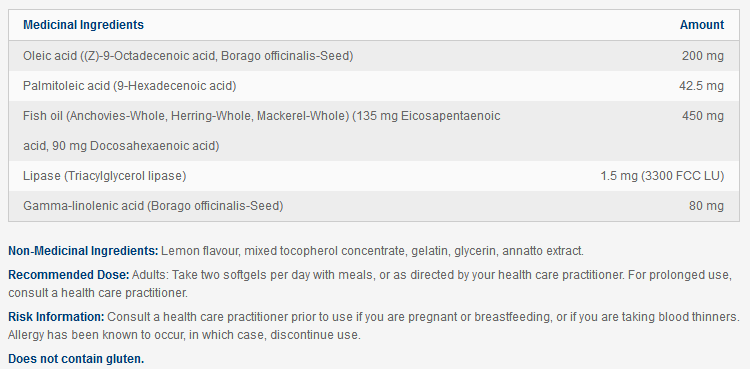The width and height of the screenshot is (750, 369).
Task: Click the 42.5 mg amount value
Action: pos(701,86)
